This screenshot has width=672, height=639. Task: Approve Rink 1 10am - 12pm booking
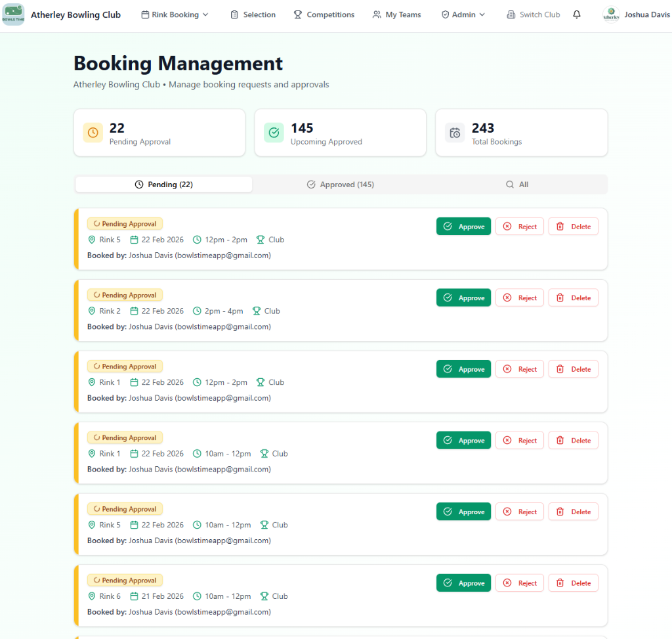464,441
